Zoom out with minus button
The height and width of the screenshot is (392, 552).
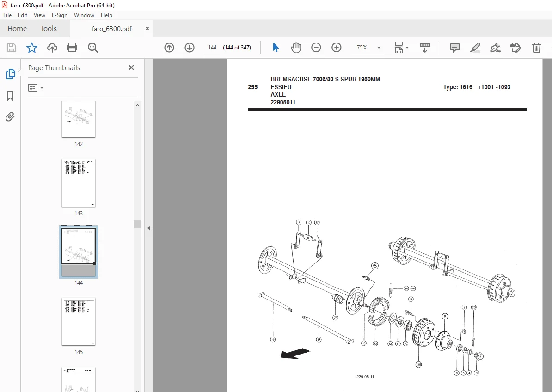click(x=316, y=48)
